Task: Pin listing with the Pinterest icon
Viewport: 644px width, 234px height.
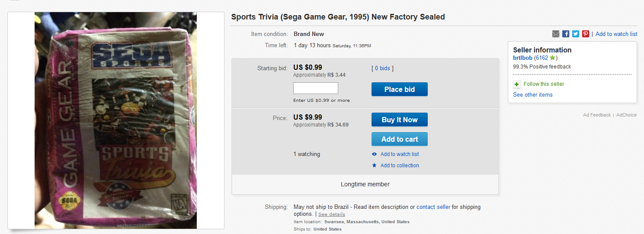Action: (x=586, y=34)
